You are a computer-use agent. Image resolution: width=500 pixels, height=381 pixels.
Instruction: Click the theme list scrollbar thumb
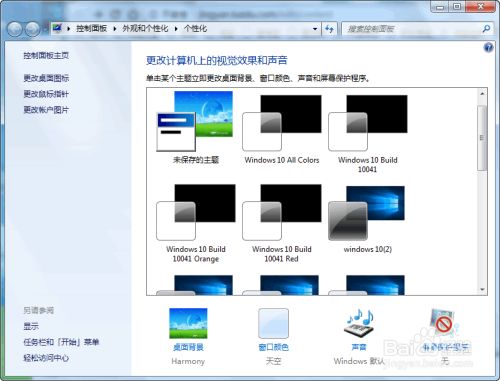[482, 138]
